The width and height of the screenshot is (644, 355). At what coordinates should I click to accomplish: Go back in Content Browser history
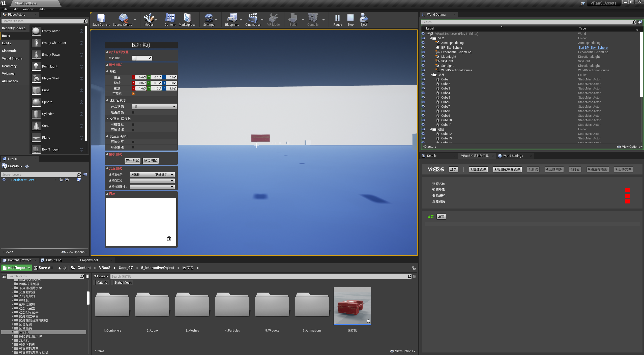coord(60,268)
